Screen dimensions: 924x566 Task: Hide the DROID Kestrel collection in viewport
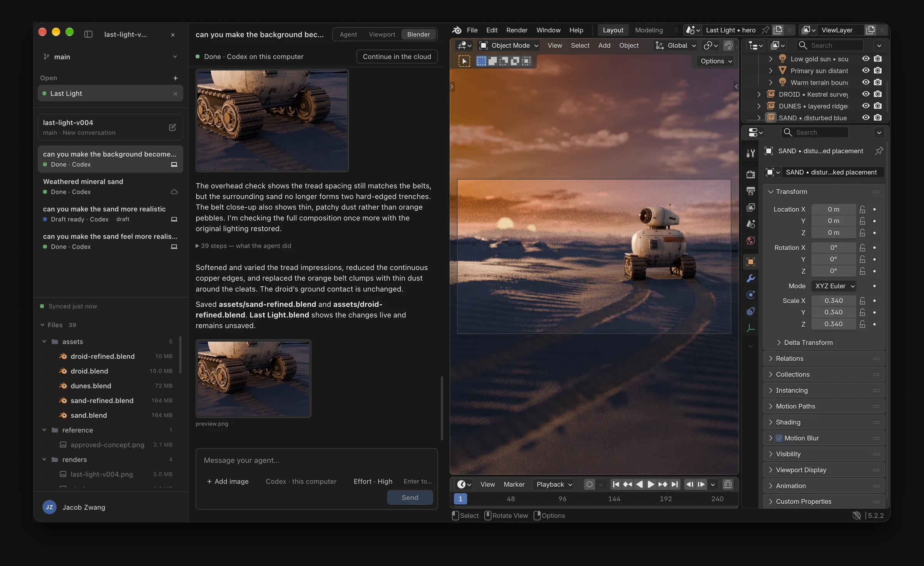[866, 94]
